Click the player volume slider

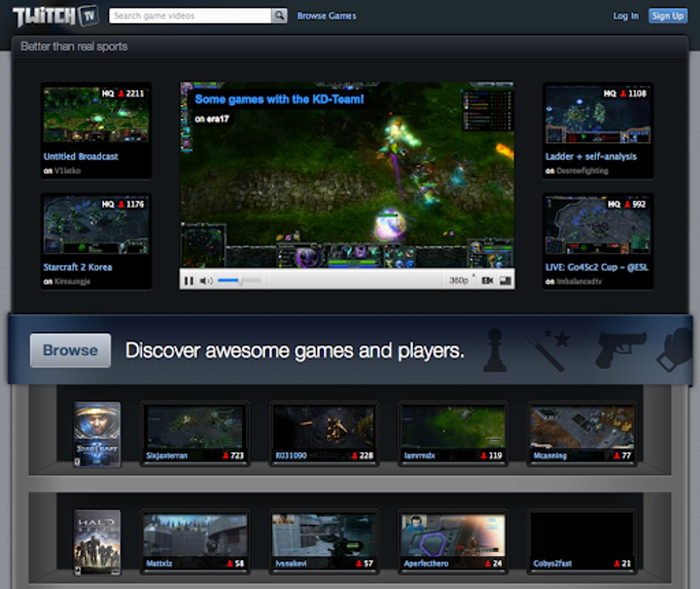[239, 281]
